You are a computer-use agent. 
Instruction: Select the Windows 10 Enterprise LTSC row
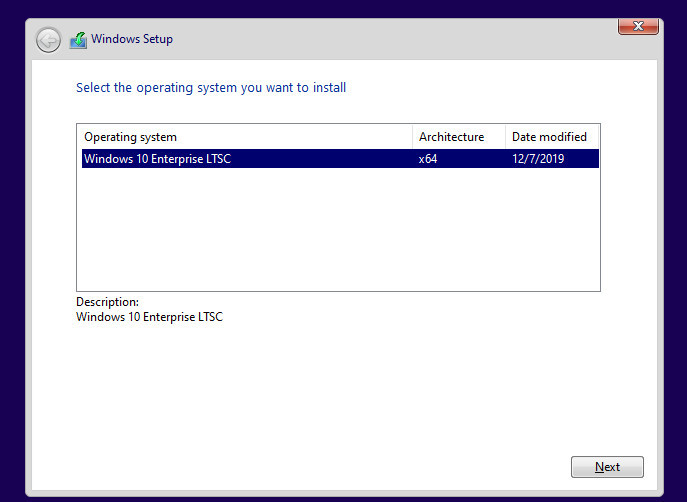coord(340,159)
